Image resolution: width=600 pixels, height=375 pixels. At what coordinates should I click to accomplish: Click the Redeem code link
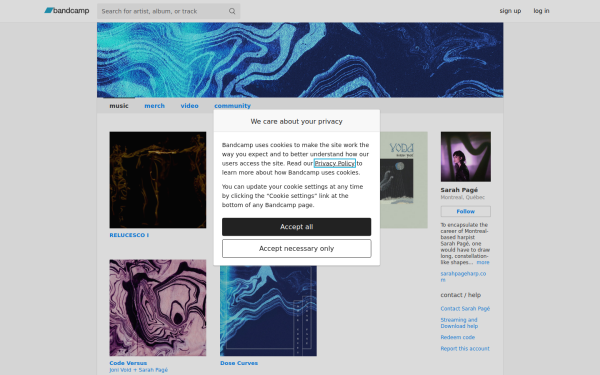pos(458,337)
